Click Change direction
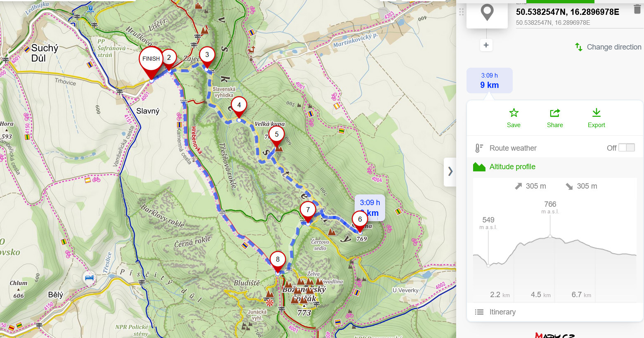644x338 pixels. [608, 47]
